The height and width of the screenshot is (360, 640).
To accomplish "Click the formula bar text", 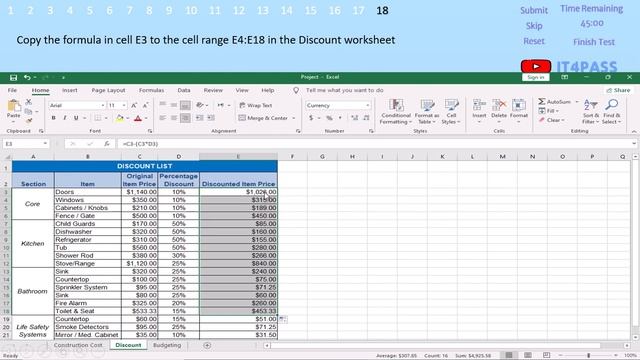I will pos(140,144).
